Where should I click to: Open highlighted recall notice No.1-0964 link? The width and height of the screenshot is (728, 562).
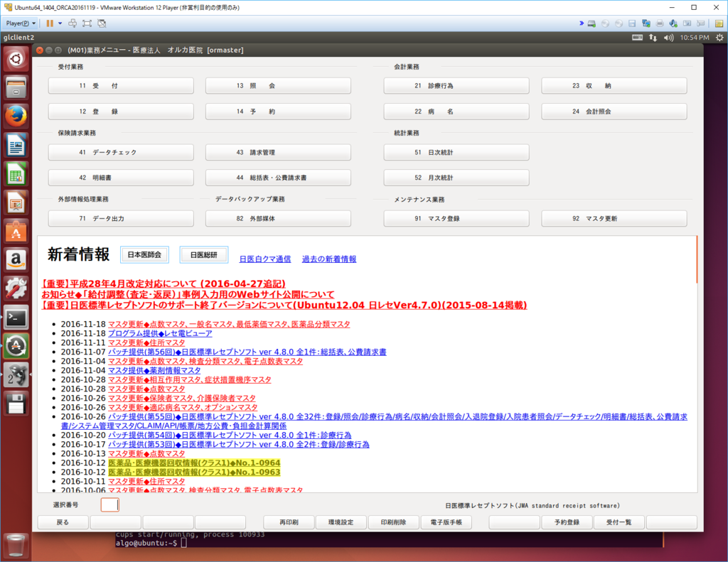tap(194, 463)
